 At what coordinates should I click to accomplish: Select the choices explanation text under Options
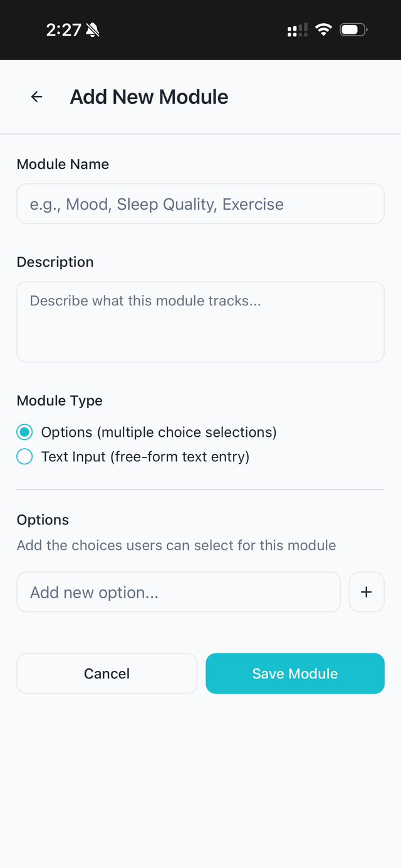(x=175, y=545)
